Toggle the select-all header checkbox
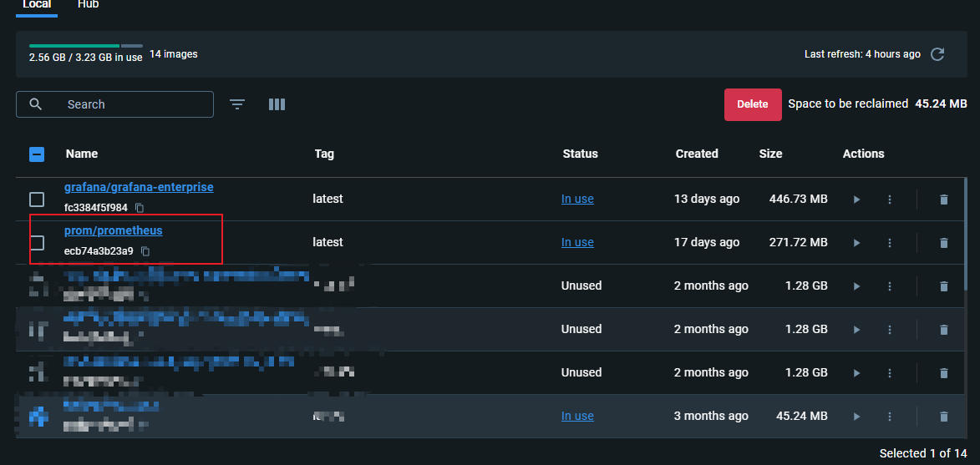This screenshot has width=980, height=465. (37, 154)
